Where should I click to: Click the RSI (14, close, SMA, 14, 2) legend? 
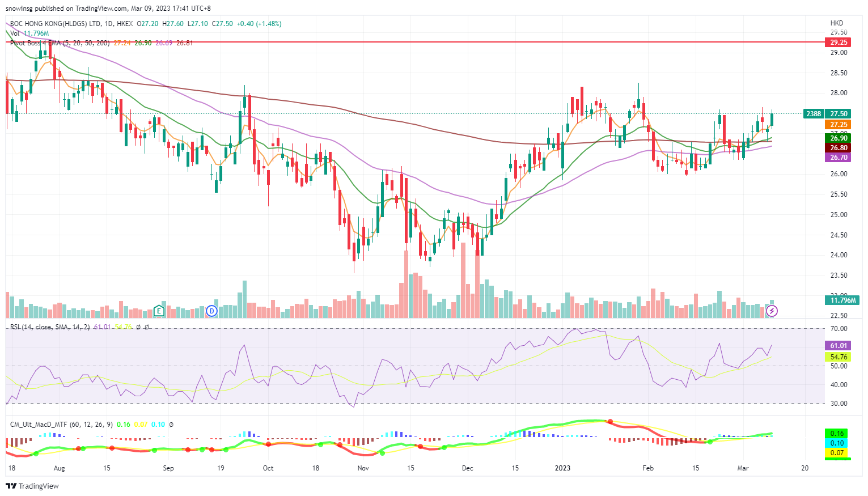50,327
